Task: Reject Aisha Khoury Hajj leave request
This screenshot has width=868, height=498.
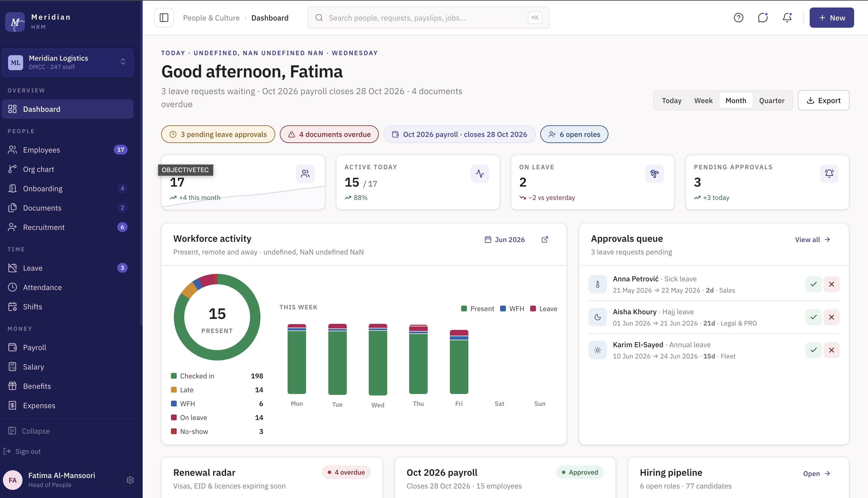Action: (x=831, y=317)
